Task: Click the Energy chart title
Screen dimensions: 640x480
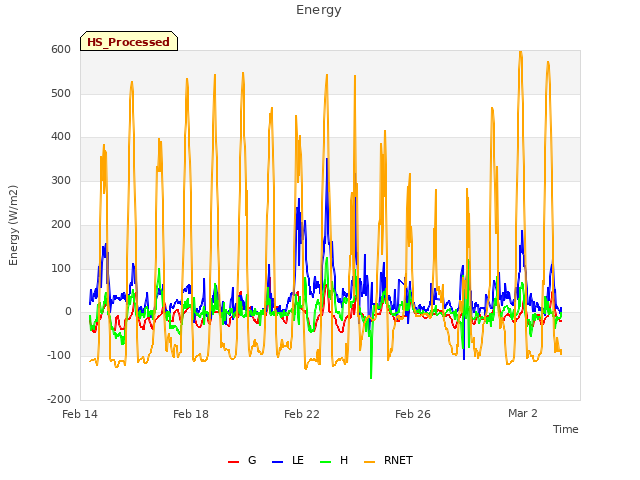Action: [319, 10]
